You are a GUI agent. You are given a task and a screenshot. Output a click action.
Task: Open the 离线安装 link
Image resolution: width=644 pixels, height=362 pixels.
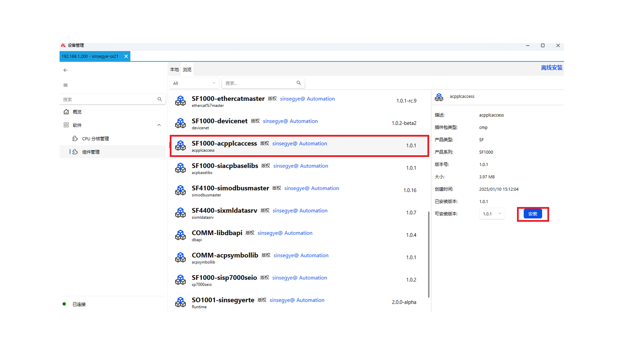[551, 68]
